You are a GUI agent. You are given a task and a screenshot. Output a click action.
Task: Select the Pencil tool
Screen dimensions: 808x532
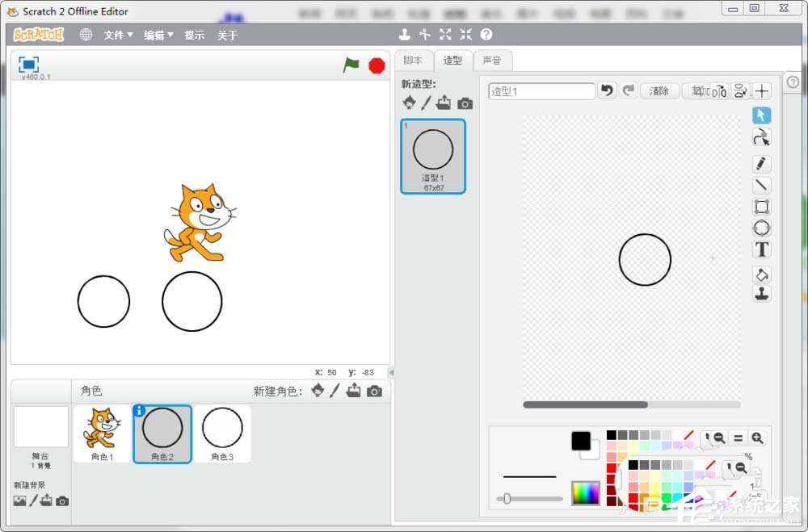click(x=761, y=164)
